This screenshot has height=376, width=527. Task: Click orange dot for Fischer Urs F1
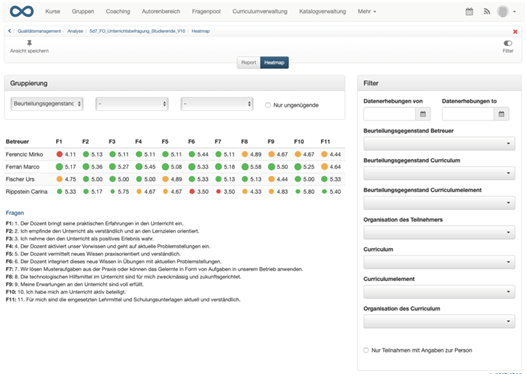[x=59, y=179]
